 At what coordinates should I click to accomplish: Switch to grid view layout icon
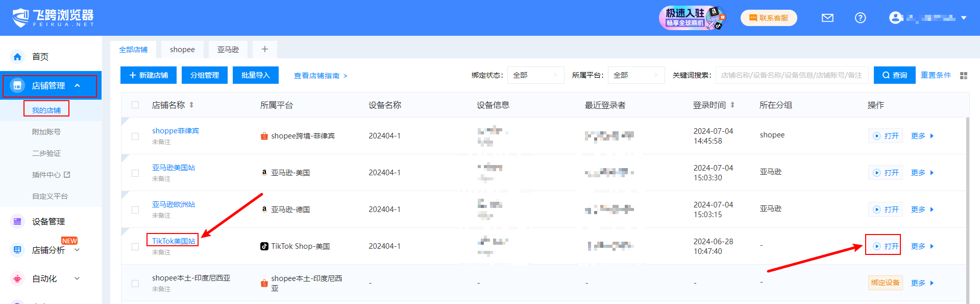click(963, 76)
